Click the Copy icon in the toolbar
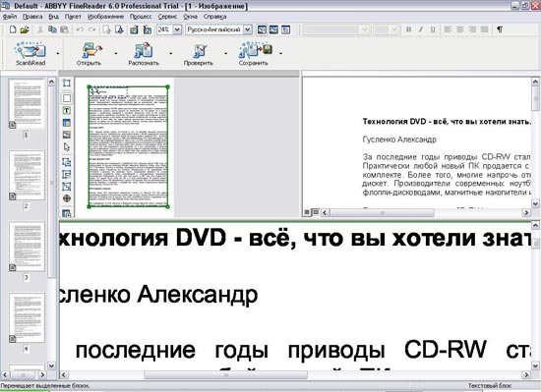 point(52,29)
